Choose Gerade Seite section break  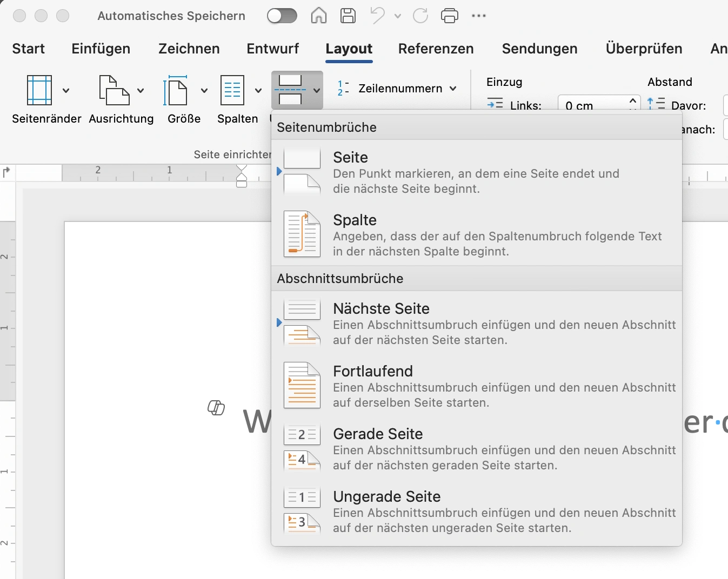(x=476, y=449)
